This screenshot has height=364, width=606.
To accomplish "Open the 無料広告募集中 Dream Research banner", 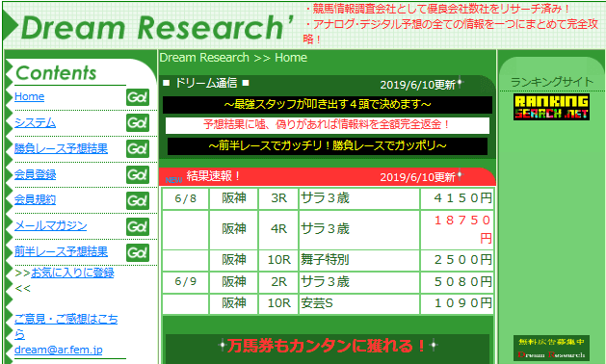I will (x=551, y=349).
